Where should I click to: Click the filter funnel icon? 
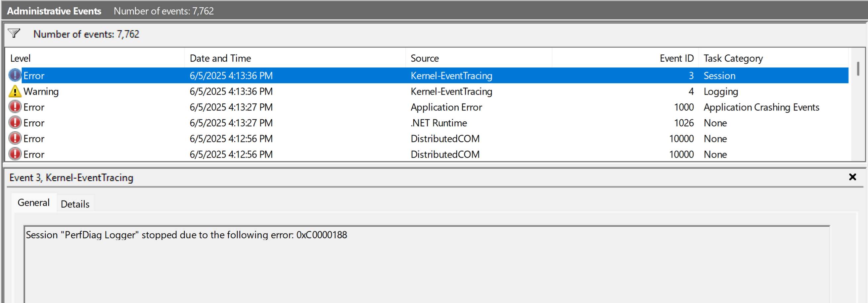(14, 33)
